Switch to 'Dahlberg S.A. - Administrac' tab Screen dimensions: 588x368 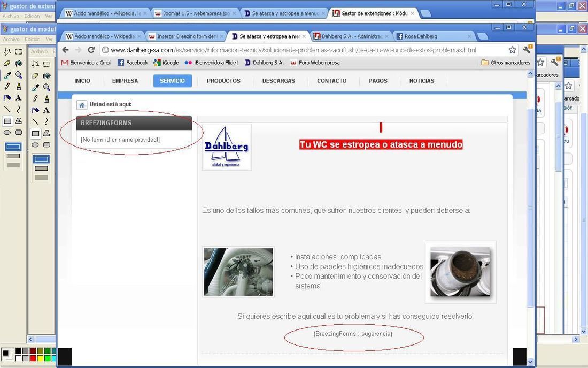click(x=351, y=36)
